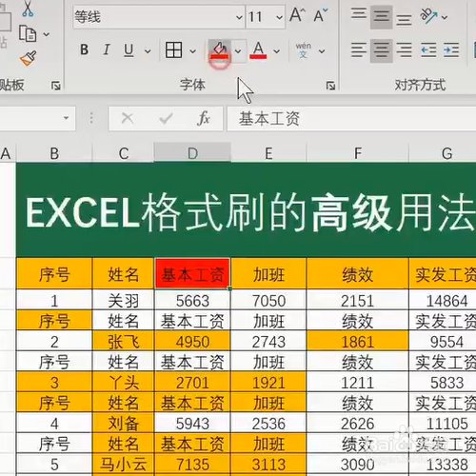The width and height of the screenshot is (476, 476).
Task: Open the font name dropdown 等线
Action: click(239, 17)
